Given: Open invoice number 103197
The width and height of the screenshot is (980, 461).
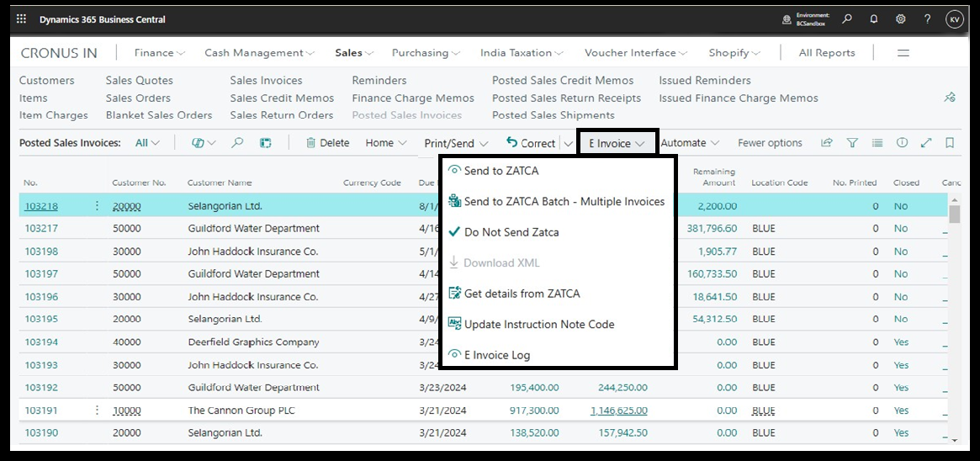Looking at the screenshot, I should tap(41, 273).
